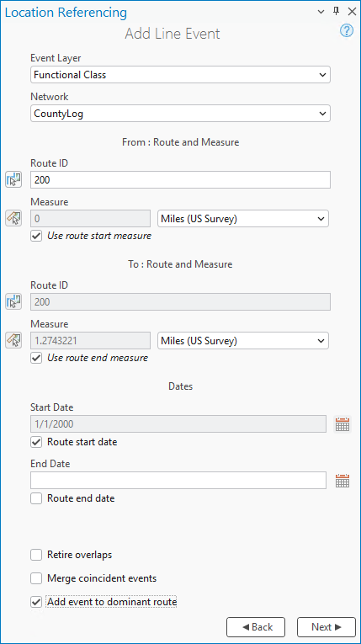Open the End Date calendar picker
This screenshot has height=644, width=361.
pyautogui.click(x=342, y=480)
